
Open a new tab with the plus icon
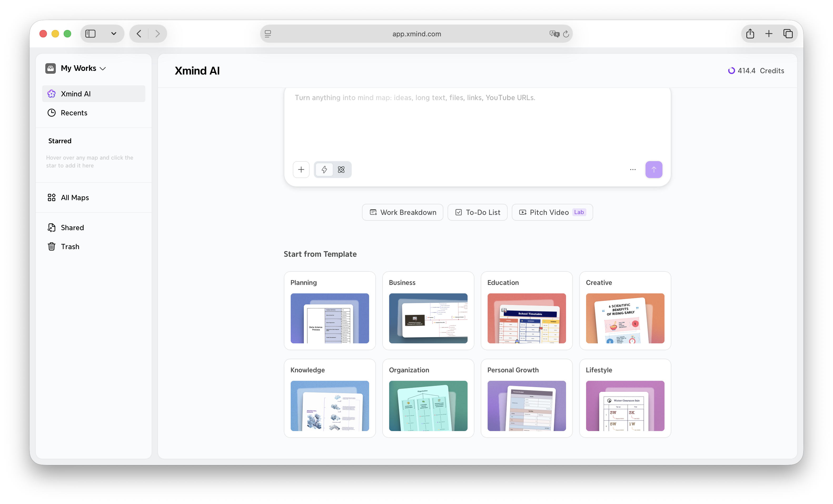[x=768, y=33]
